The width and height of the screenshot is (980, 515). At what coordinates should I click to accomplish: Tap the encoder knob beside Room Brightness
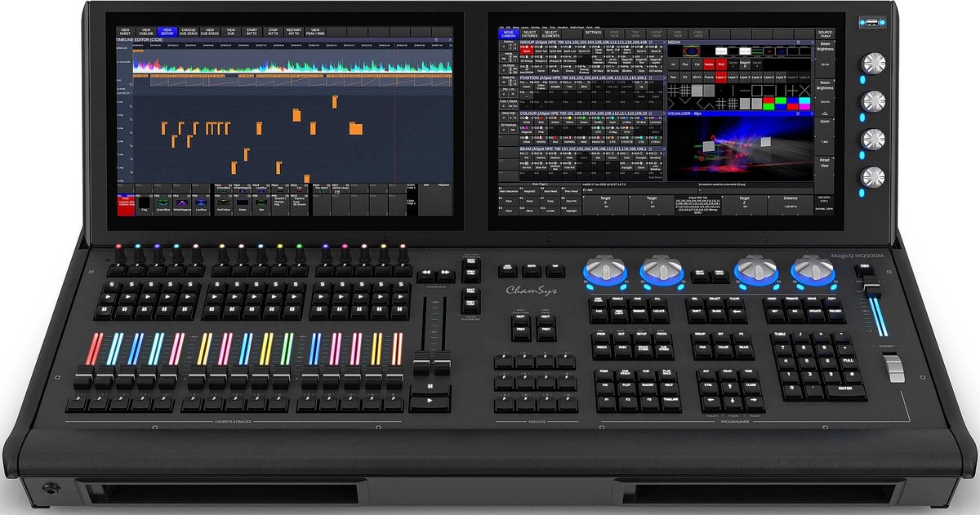(x=872, y=100)
